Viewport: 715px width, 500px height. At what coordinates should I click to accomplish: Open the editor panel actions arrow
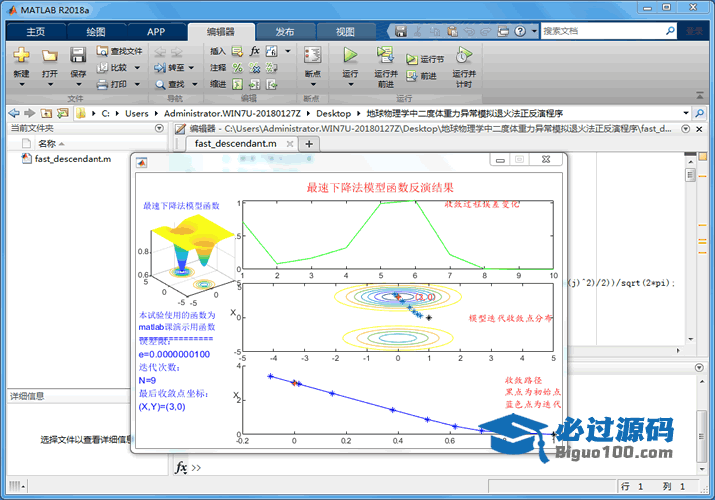tap(685, 129)
